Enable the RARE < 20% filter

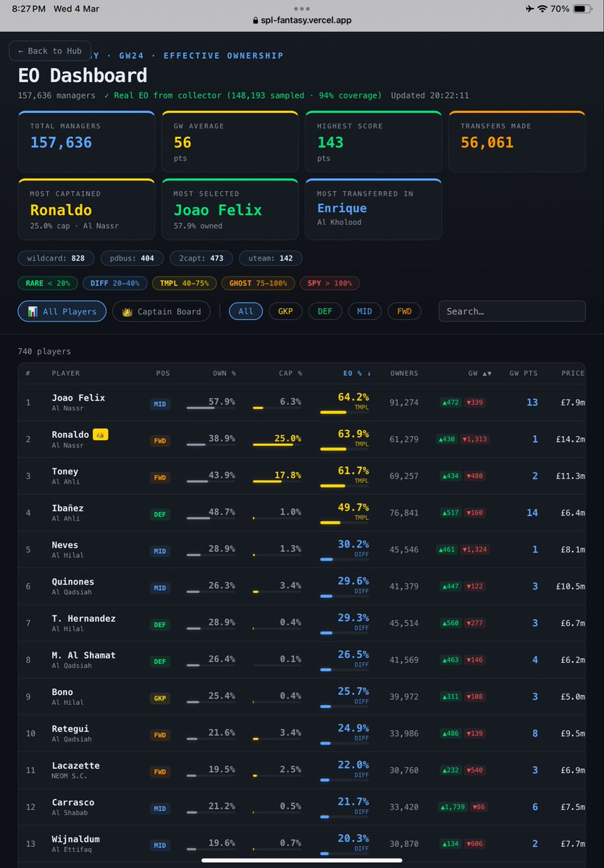click(x=48, y=283)
